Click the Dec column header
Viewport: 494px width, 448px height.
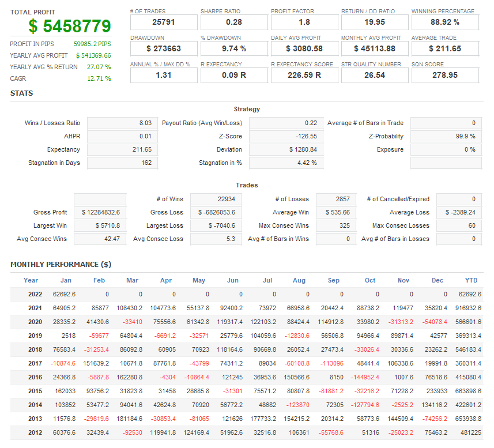tap(438, 280)
